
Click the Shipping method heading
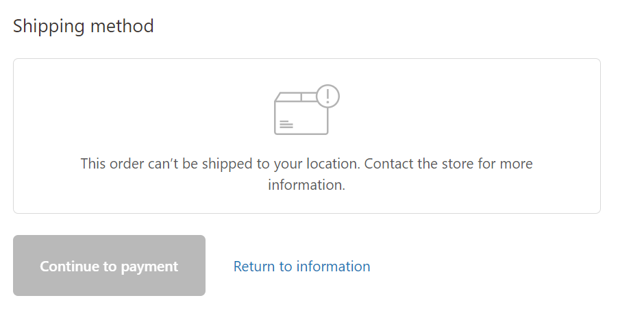point(84,26)
